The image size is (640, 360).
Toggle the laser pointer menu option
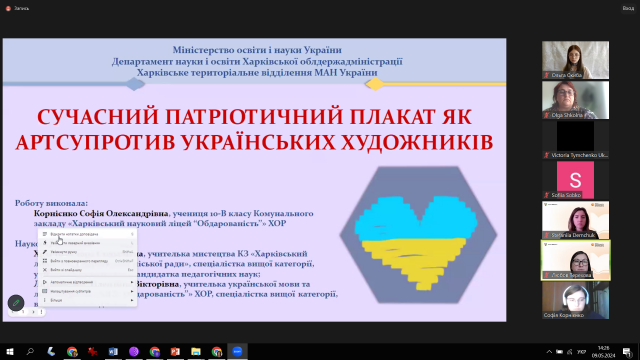(x=88, y=243)
